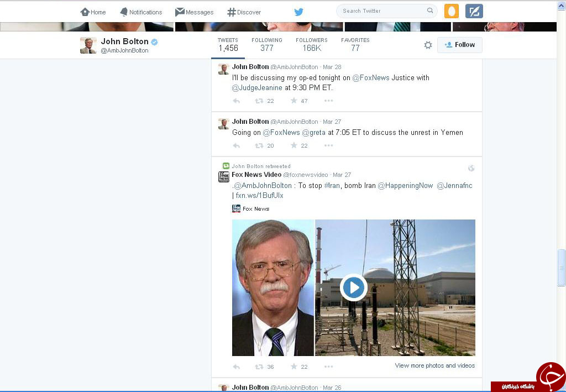Open the Discover section
566x392 pixels.
(244, 12)
